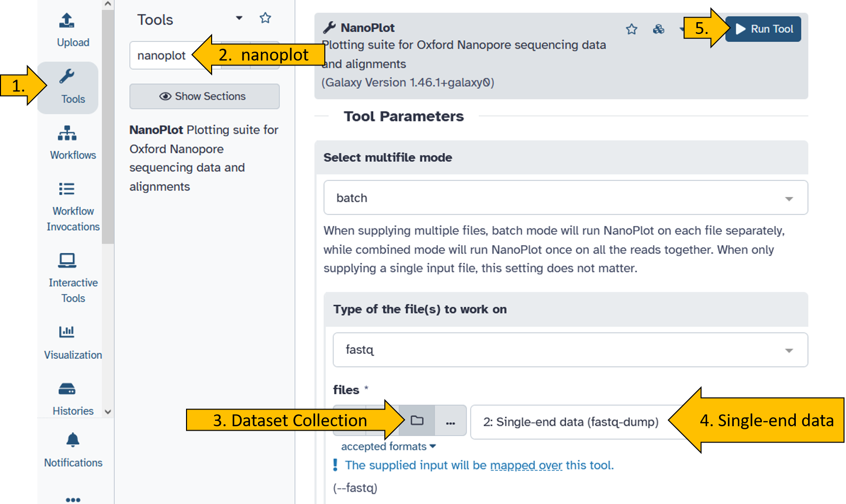
Task: Open NanoPlot tool from search results
Action: pos(204,158)
